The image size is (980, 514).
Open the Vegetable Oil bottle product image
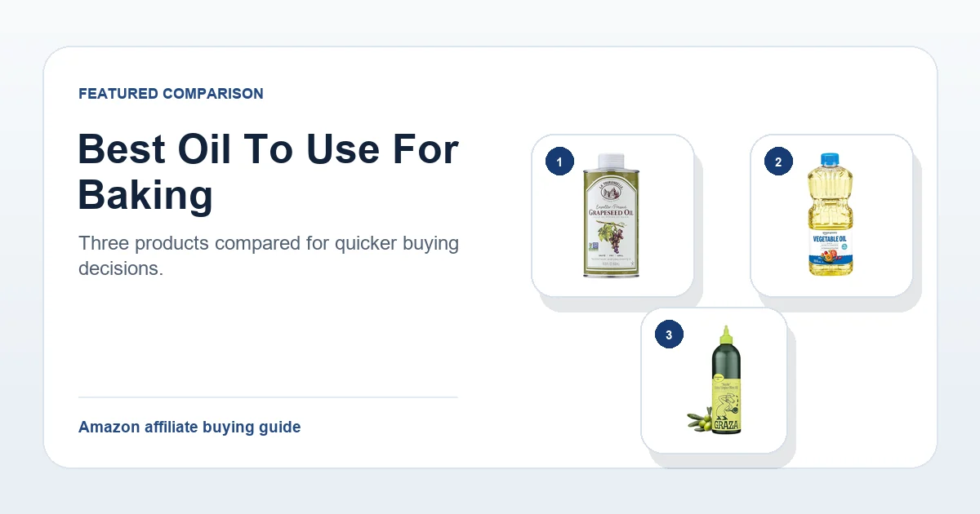tap(831, 215)
